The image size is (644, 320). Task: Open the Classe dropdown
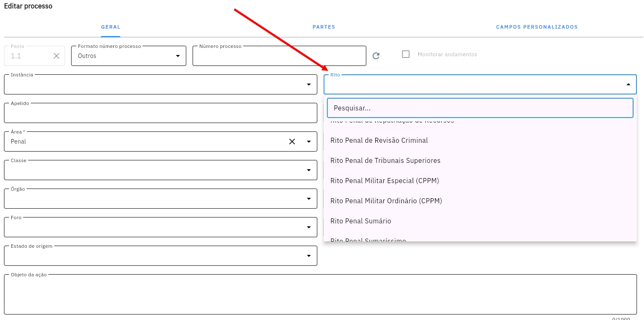[309, 170]
